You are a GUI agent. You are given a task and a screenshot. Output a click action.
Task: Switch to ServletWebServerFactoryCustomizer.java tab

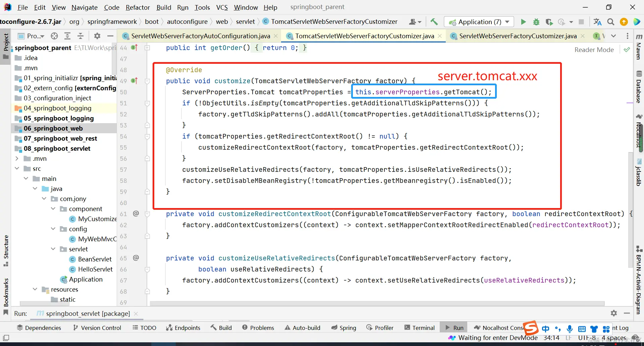(518, 36)
